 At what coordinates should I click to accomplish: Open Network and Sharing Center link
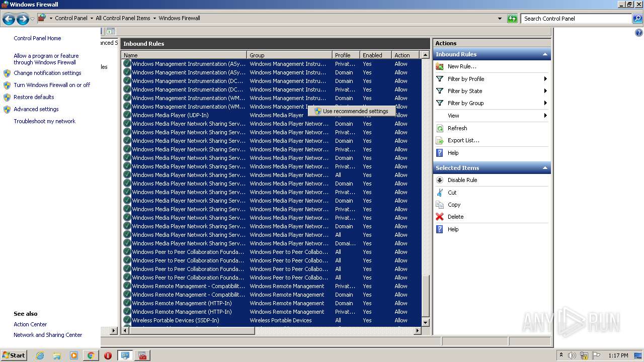[x=48, y=335]
